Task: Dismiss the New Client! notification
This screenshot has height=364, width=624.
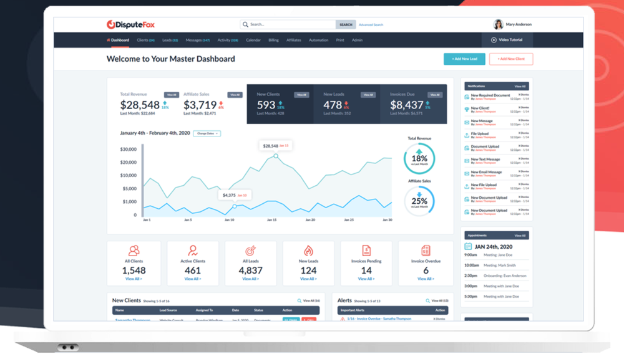Action: tap(524, 108)
